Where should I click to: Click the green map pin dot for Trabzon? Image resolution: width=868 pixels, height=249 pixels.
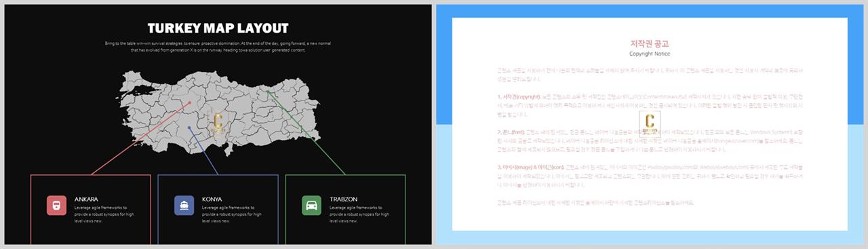(x=268, y=92)
